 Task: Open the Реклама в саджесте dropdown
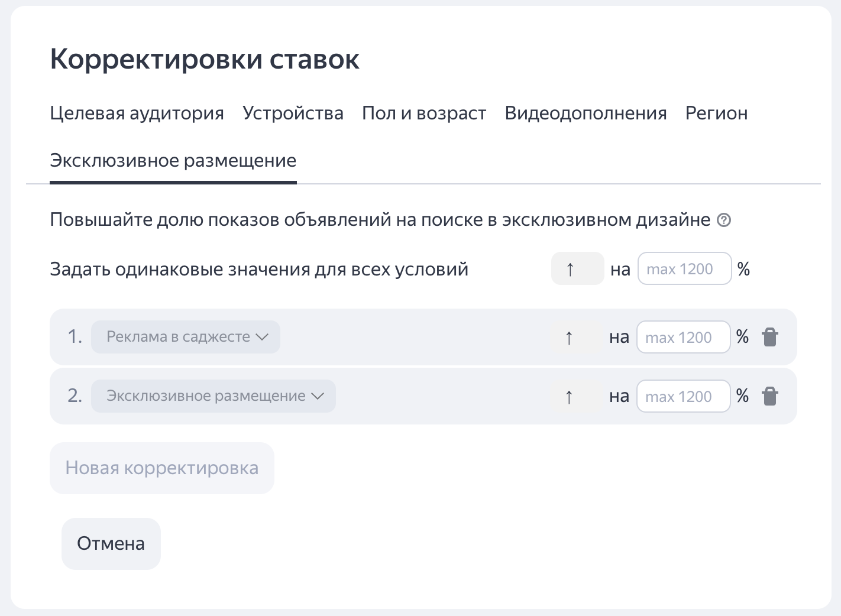[x=186, y=337]
